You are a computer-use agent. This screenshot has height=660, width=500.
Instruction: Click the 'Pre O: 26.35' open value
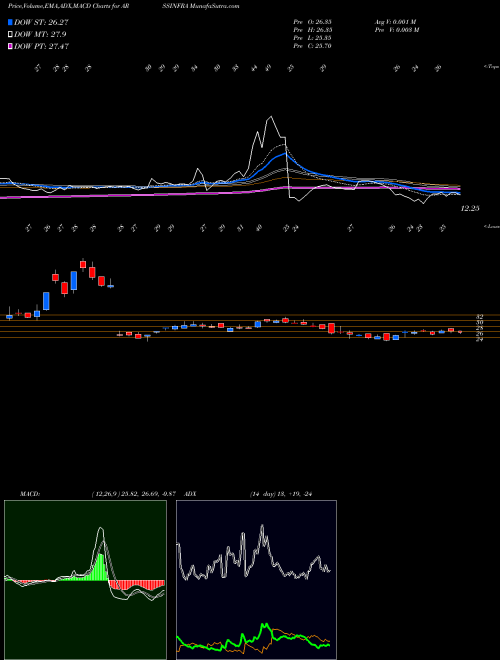point(313,22)
